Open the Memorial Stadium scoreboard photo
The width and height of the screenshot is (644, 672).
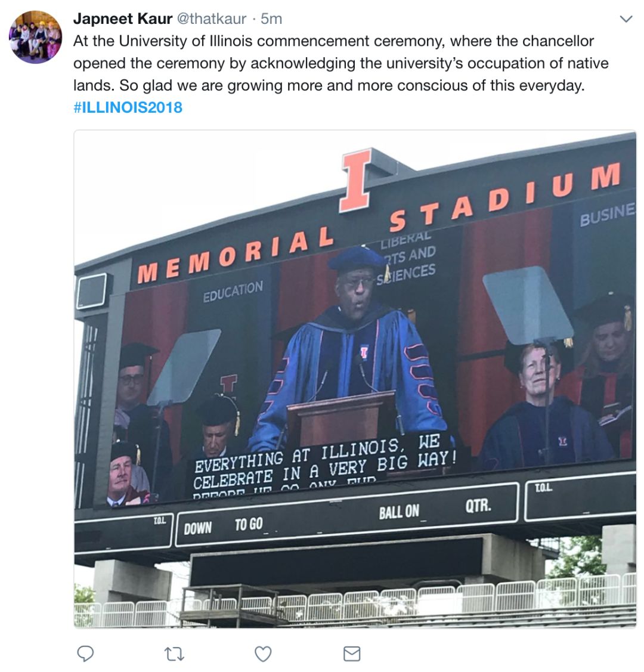click(x=355, y=379)
